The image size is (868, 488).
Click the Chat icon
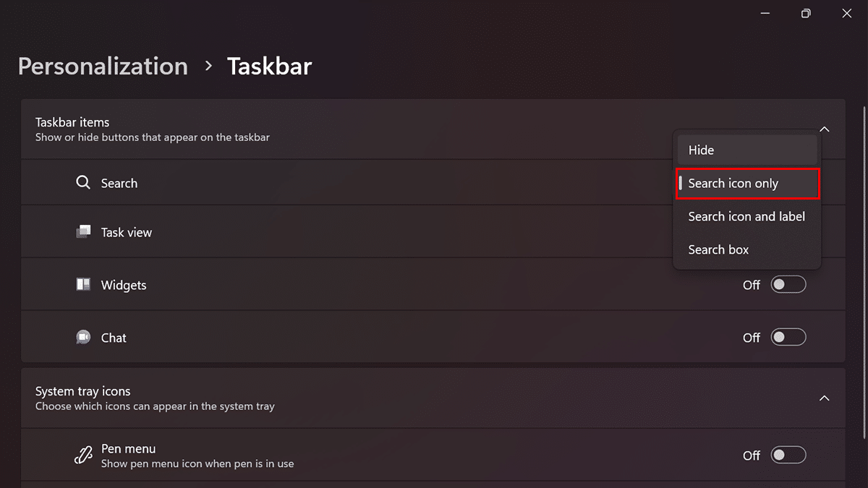pos(83,338)
